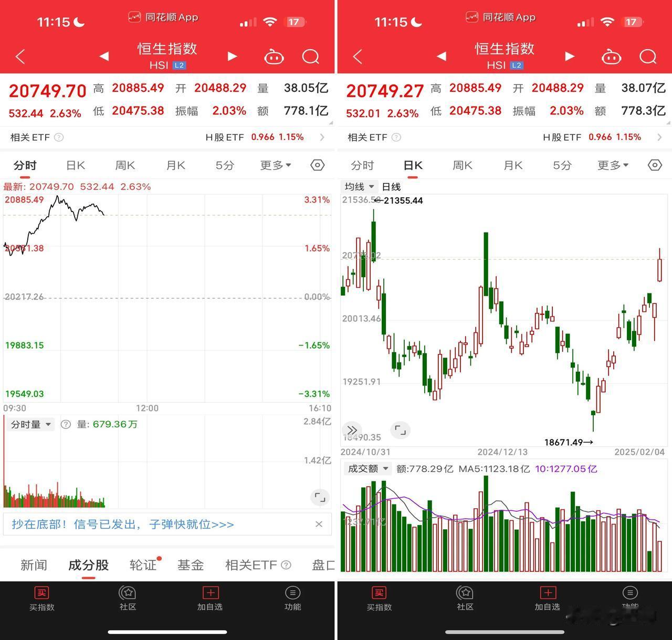This screenshot has width=672, height=640.
Task: Tap help icon next to 分时量 volume
Action: [66, 424]
